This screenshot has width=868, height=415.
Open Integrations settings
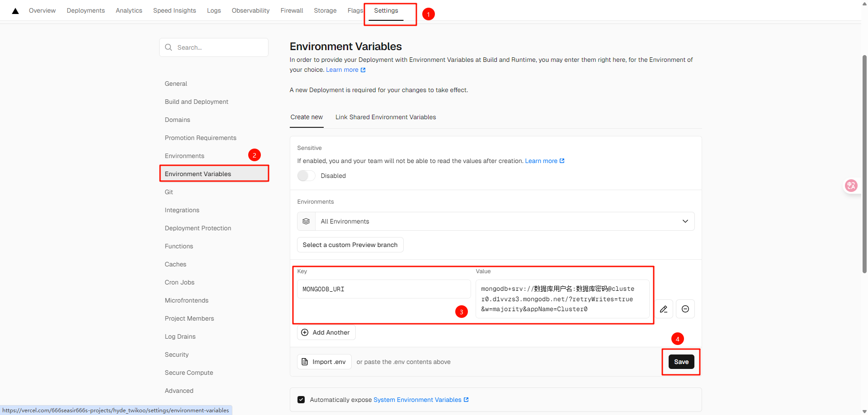182,210
